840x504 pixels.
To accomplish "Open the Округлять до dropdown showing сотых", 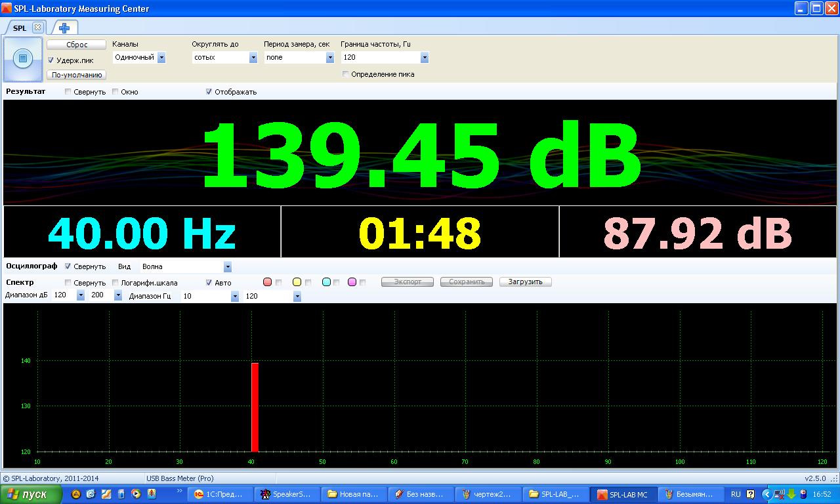I will 224,57.
